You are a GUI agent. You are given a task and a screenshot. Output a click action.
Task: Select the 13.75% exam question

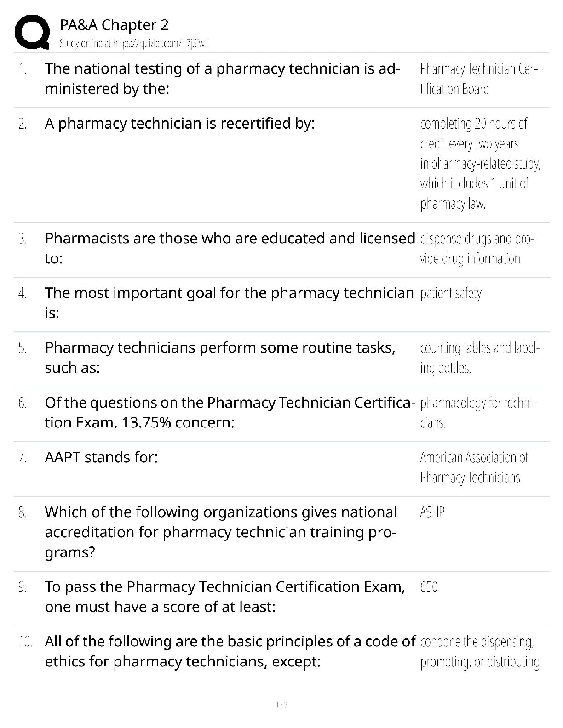(230, 412)
